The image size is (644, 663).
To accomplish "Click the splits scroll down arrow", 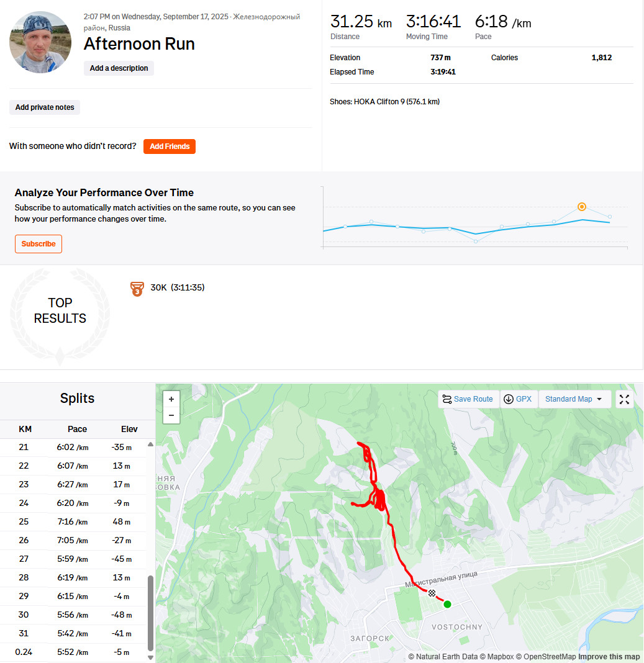I will coord(150,657).
